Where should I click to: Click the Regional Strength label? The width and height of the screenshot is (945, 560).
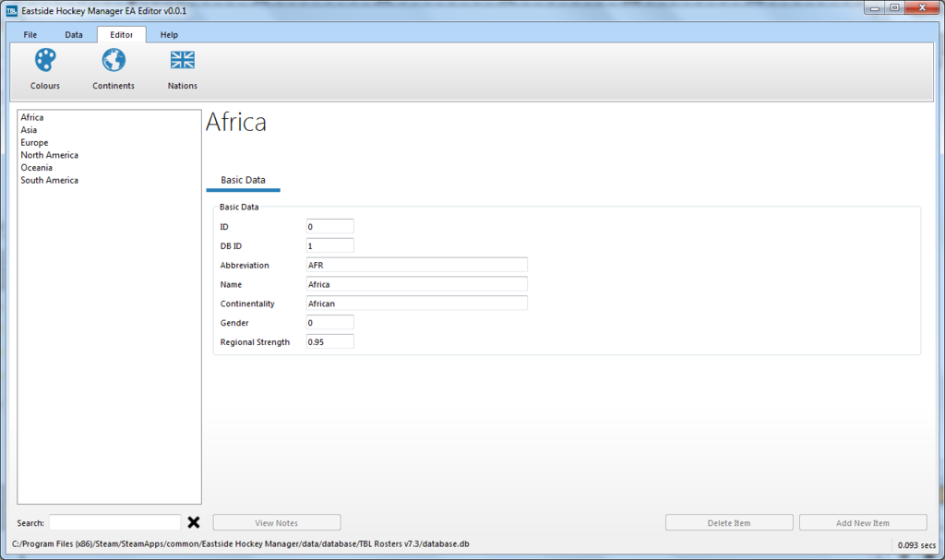(x=255, y=342)
